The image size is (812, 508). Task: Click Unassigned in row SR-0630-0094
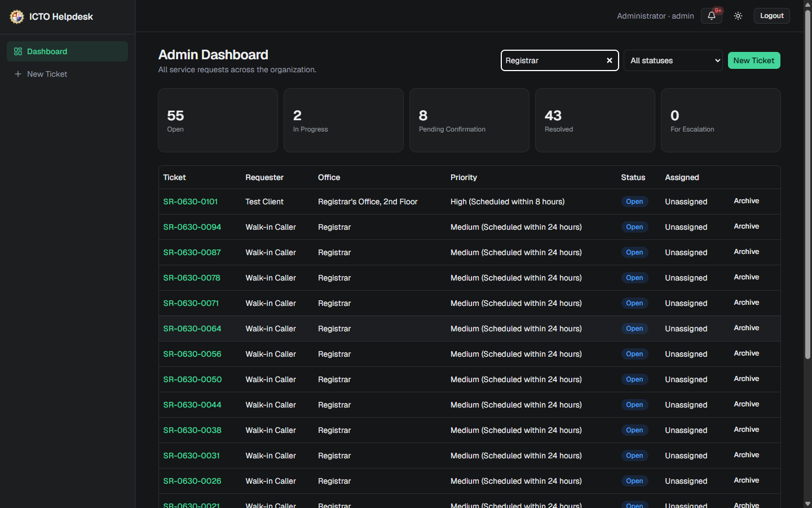coord(686,227)
